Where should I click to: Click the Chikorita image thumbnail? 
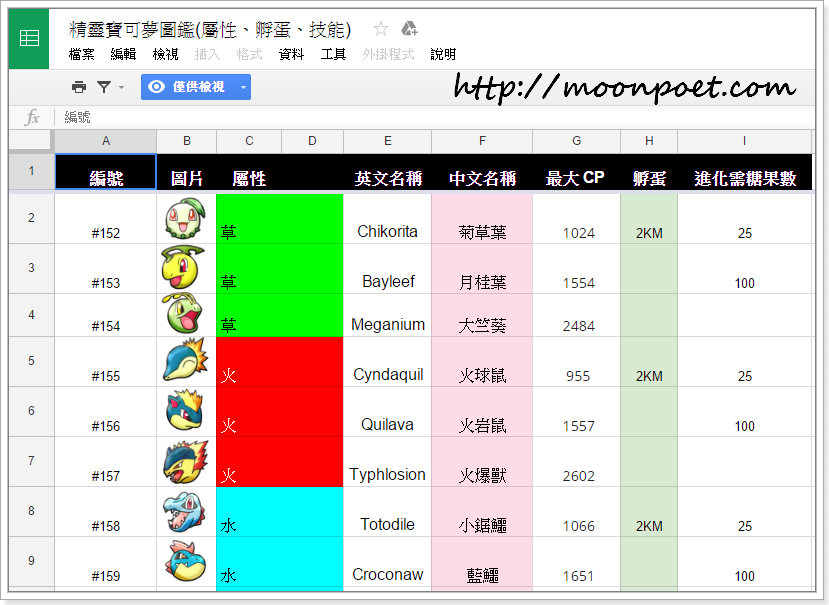[185, 219]
